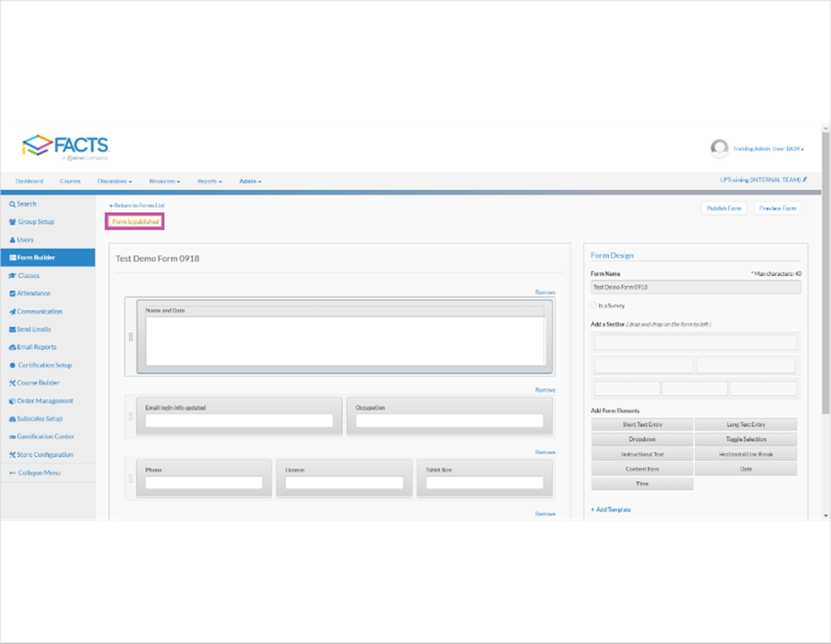831x644 pixels.
Task: Open the Admin dropdown menu
Action: pos(250,181)
